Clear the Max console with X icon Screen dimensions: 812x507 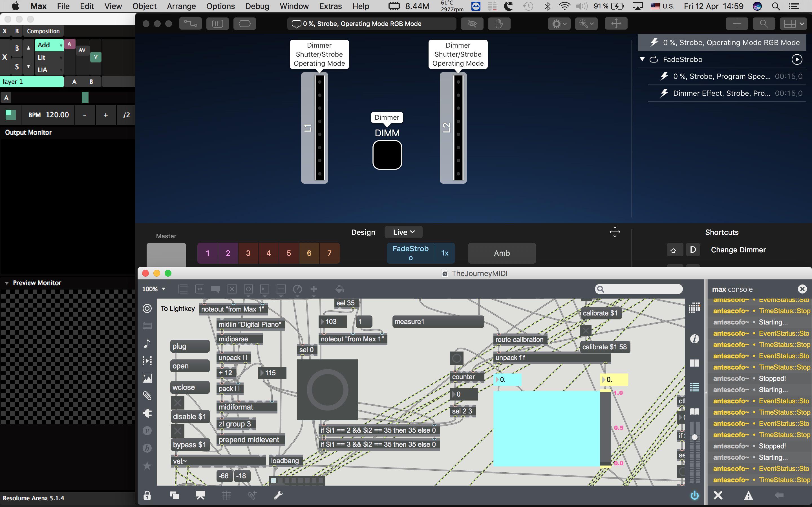pyautogui.click(x=718, y=495)
